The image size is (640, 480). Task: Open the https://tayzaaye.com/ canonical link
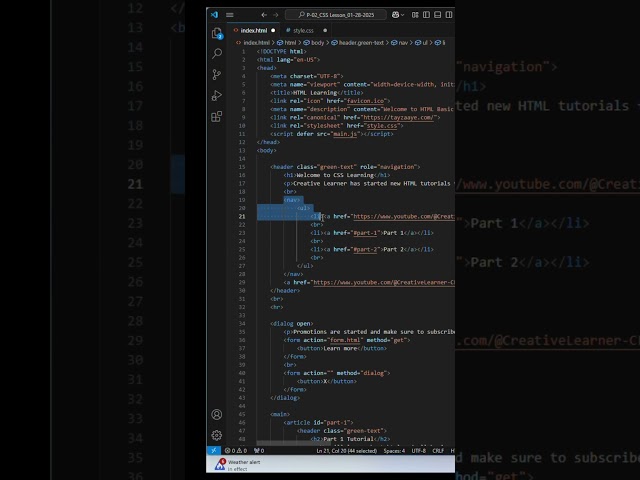(x=400, y=118)
